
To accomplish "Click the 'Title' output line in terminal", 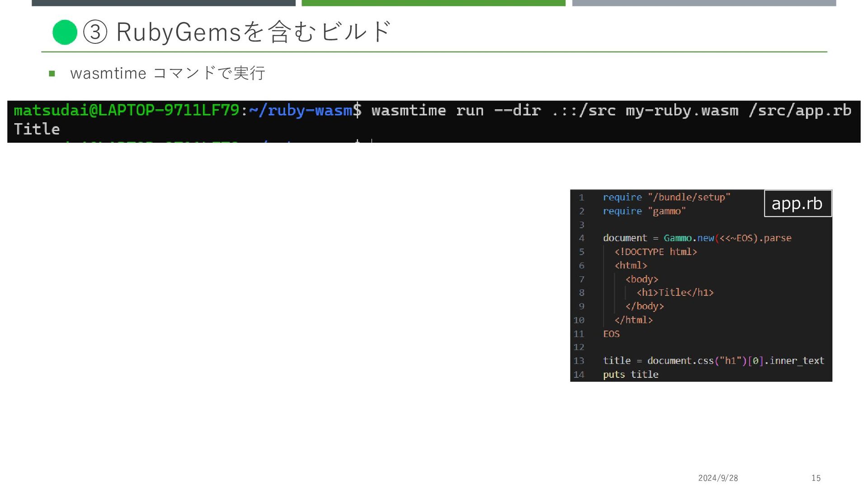I will [37, 129].
